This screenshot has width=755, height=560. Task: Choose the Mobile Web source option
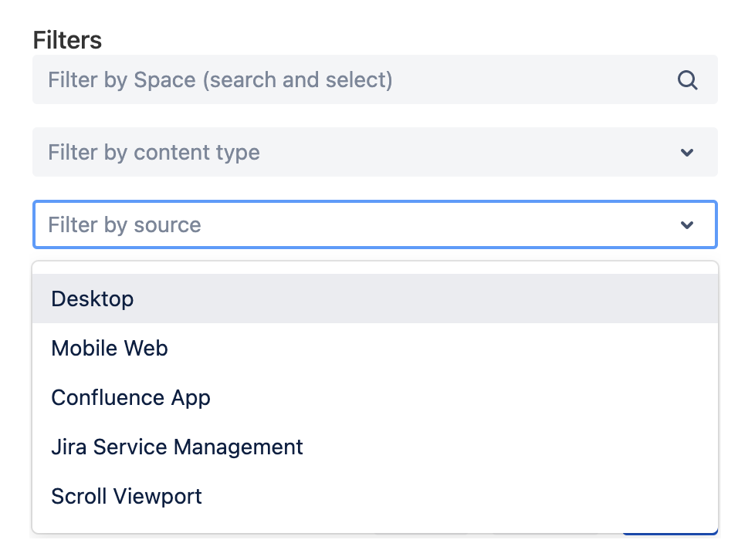point(110,349)
